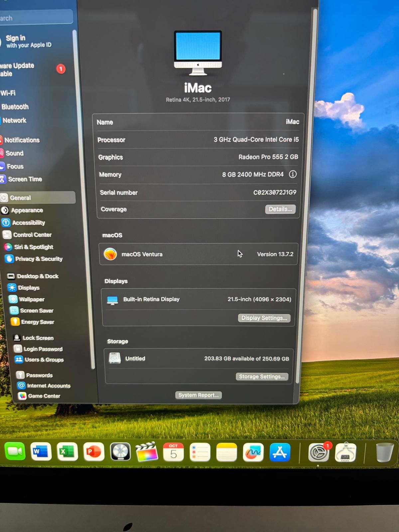This screenshot has width=399, height=532.
Task: Open the App Store from the Dock
Action: pos(280,453)
